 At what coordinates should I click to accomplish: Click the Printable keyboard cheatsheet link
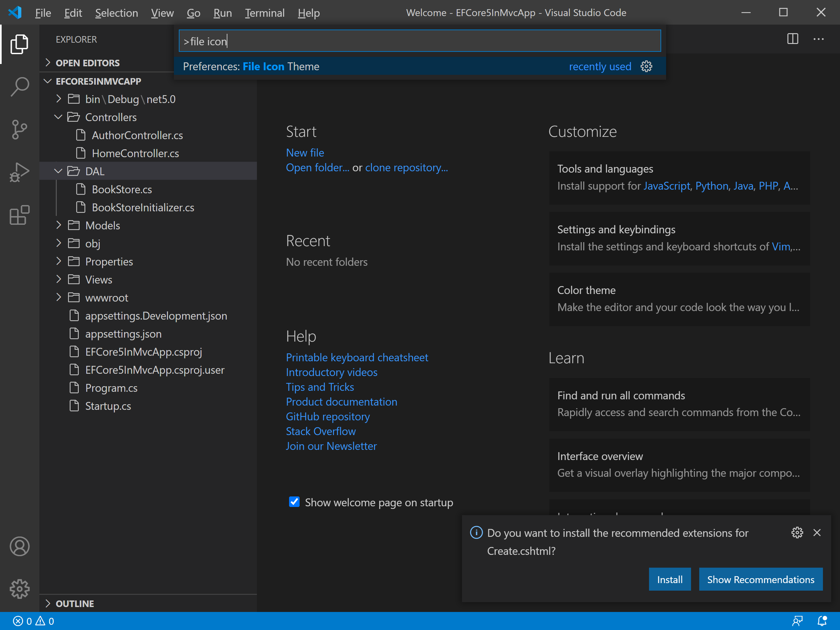click(x=357, y=357)
